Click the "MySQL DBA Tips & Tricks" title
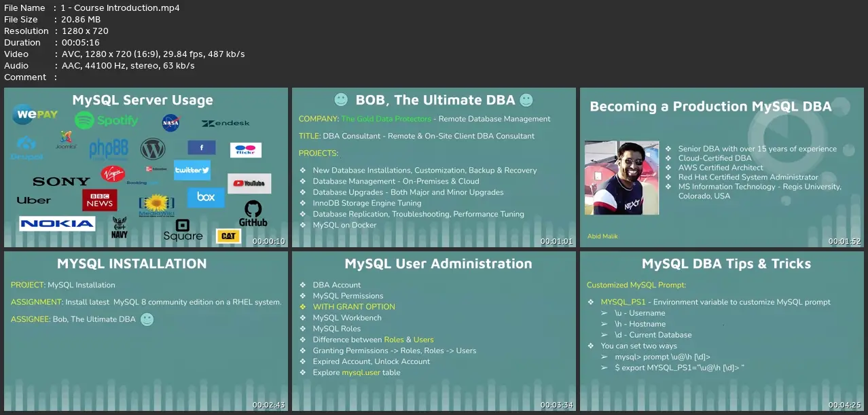 point(726,264)
